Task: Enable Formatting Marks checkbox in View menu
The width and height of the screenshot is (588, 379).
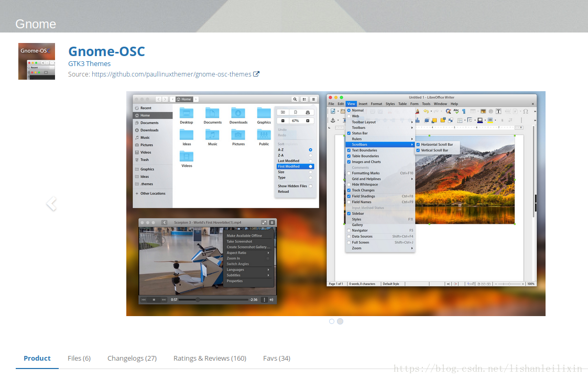Action: click(349, 174)
